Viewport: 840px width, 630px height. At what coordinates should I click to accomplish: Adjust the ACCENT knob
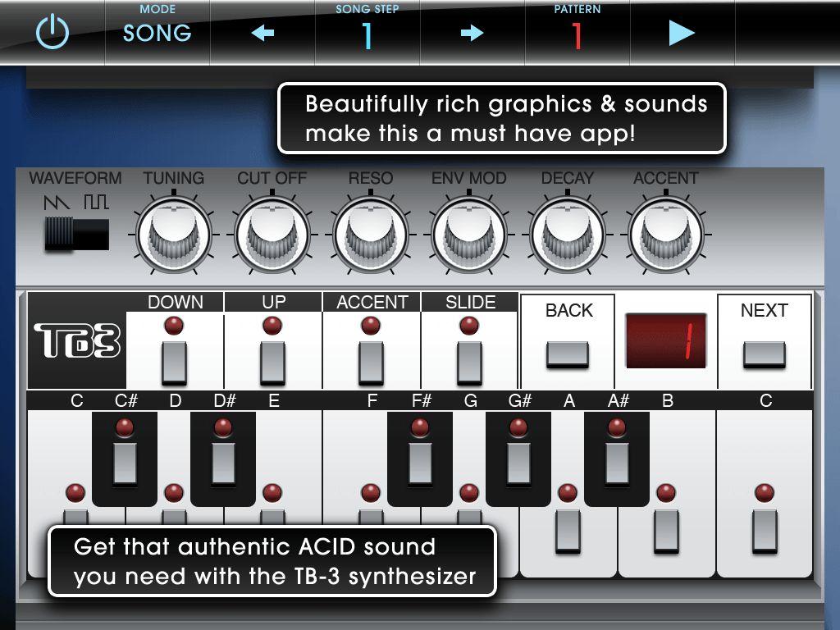click(x=666, y=235)
